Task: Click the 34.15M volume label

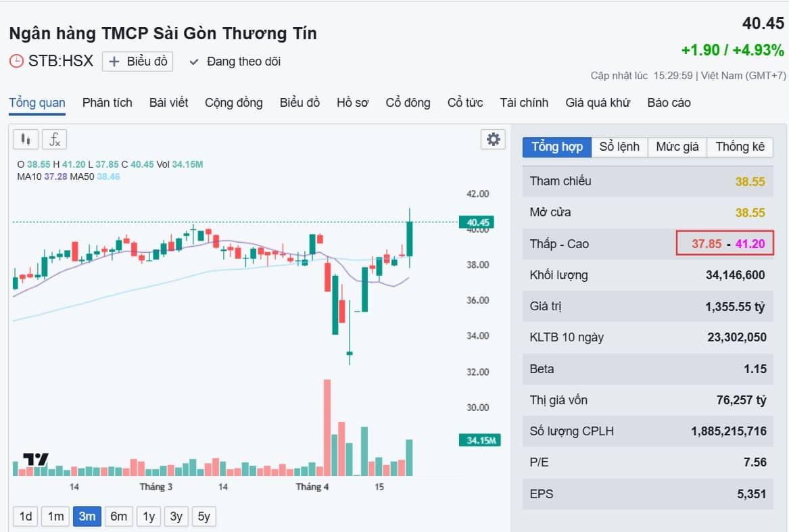Action: tap(478, 440)
